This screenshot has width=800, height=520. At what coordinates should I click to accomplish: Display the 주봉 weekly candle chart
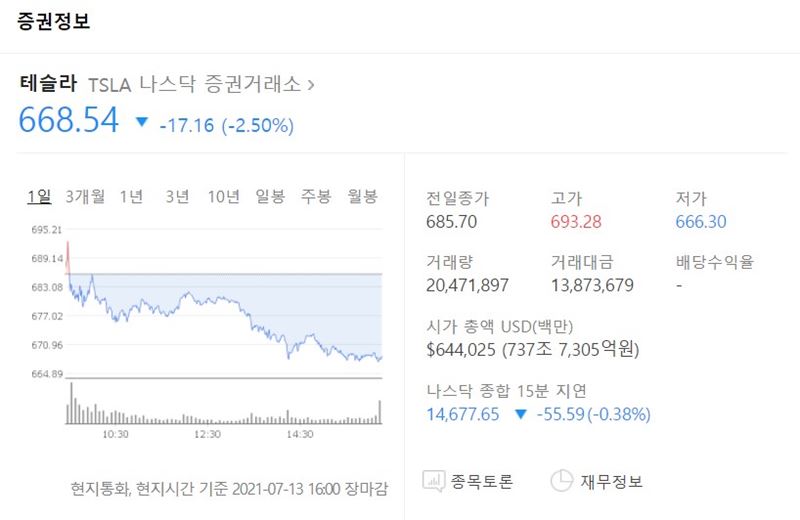pyautogui.click(x=316, y=196)
